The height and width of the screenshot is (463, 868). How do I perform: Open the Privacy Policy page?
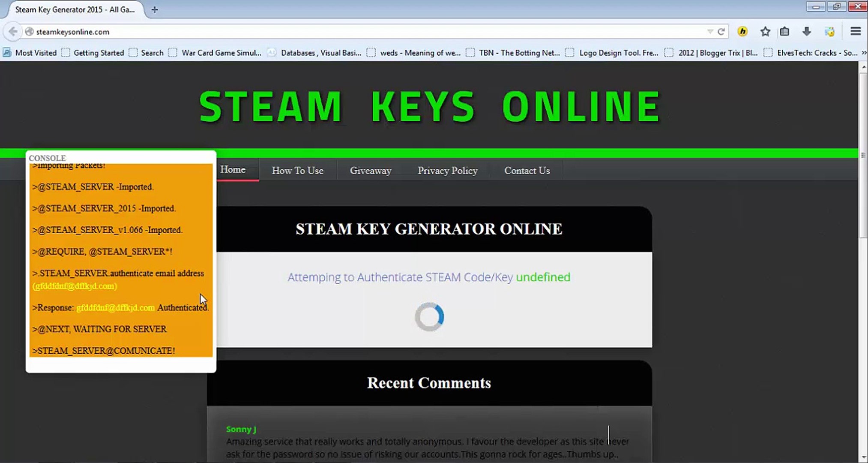click(x=448, y=171)
